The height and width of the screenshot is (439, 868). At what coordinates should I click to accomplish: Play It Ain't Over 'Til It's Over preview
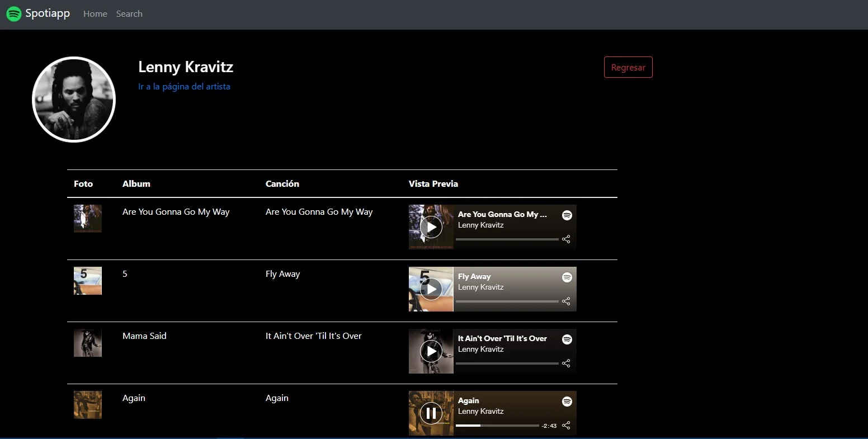click(431, 351)
